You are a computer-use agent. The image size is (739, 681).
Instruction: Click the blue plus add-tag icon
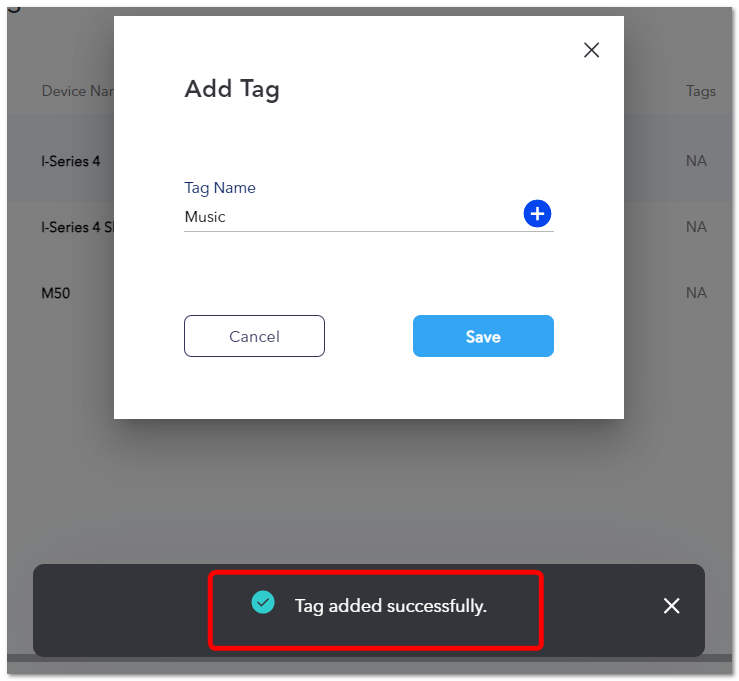pos(537,213)
